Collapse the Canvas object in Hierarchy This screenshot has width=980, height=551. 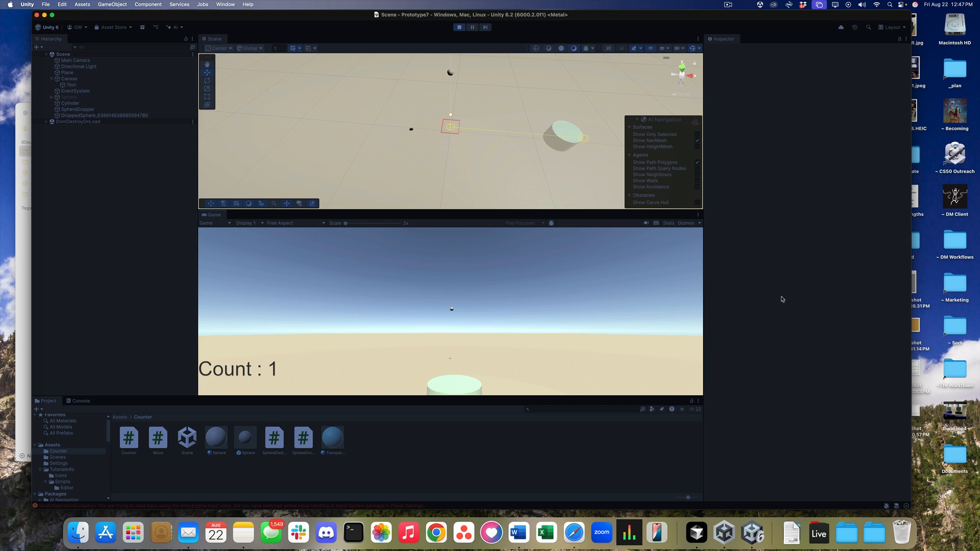pyautogui.click(x=52, y=79)
